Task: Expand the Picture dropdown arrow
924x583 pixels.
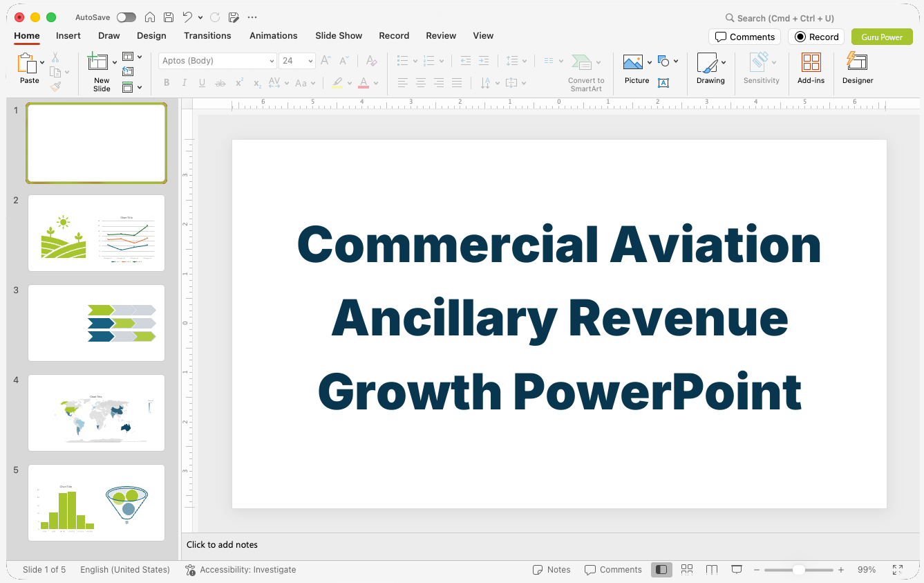Action: pos(650,62)
